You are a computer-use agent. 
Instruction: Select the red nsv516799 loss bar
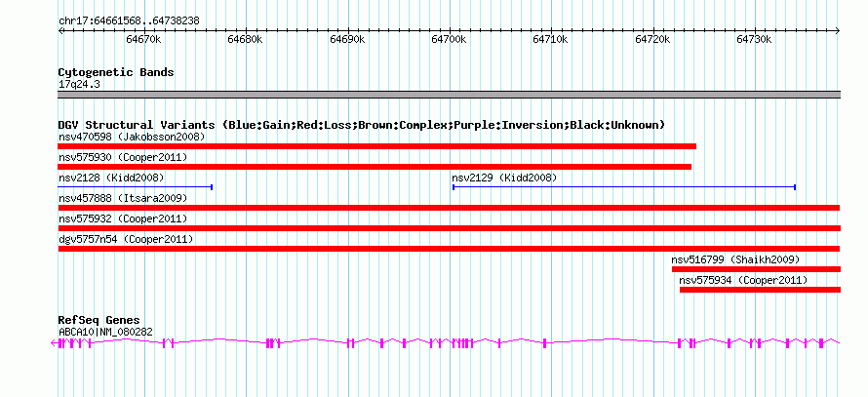coord(756,269)
